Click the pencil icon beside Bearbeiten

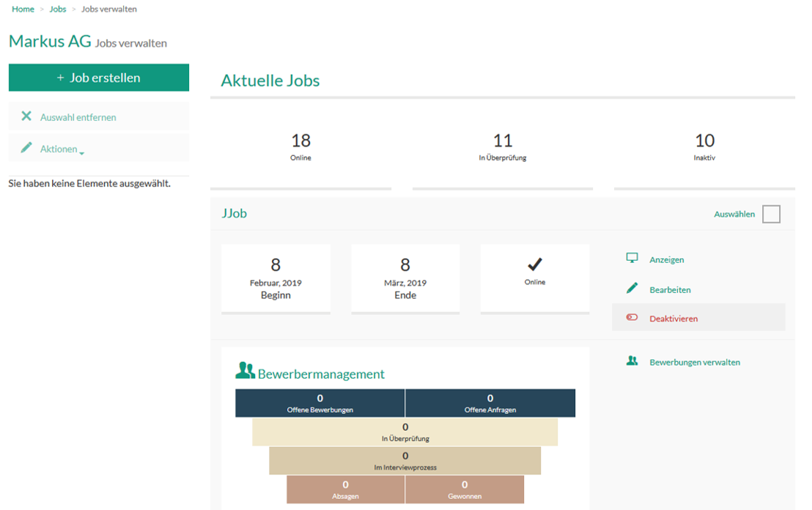coord(632,288)
